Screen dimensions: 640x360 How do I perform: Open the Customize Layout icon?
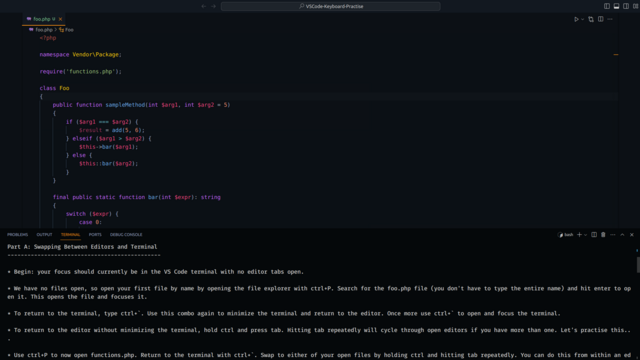coord(636,6)
